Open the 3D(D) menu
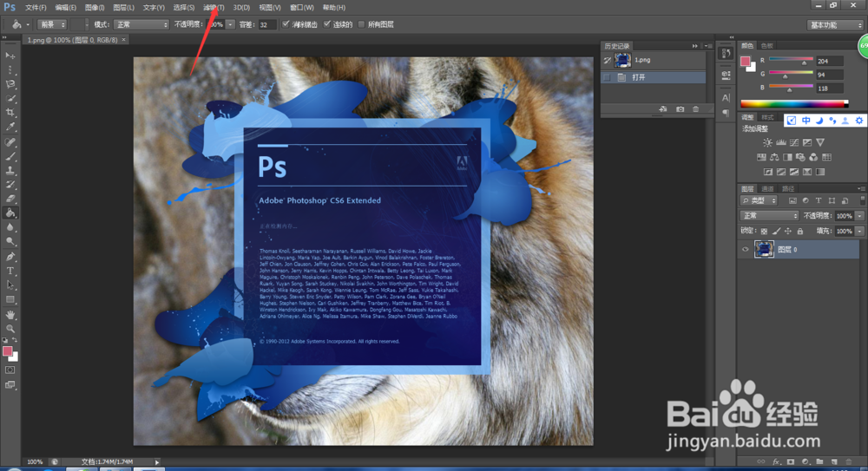The image size is (868, 471). pos(241,8)
